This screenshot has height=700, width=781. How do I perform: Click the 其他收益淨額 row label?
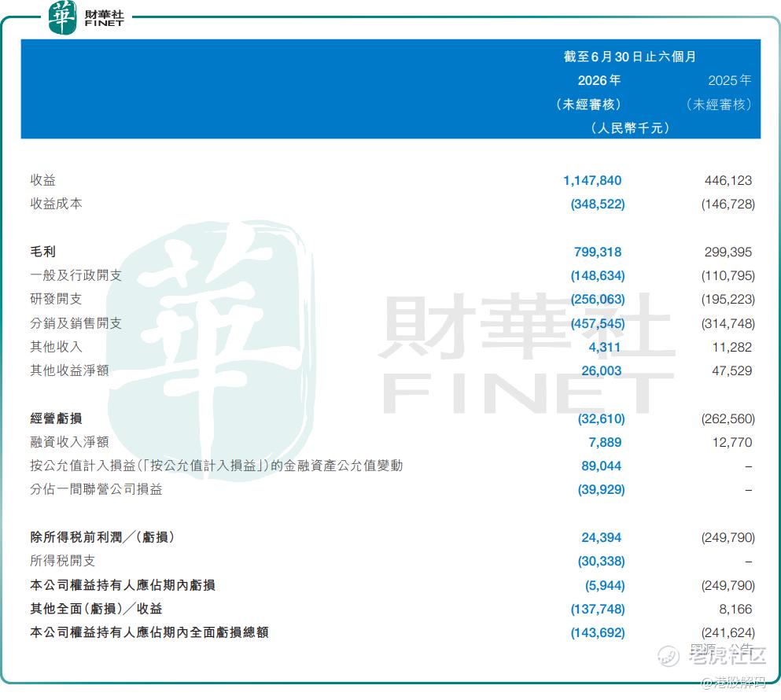[69, 370]
